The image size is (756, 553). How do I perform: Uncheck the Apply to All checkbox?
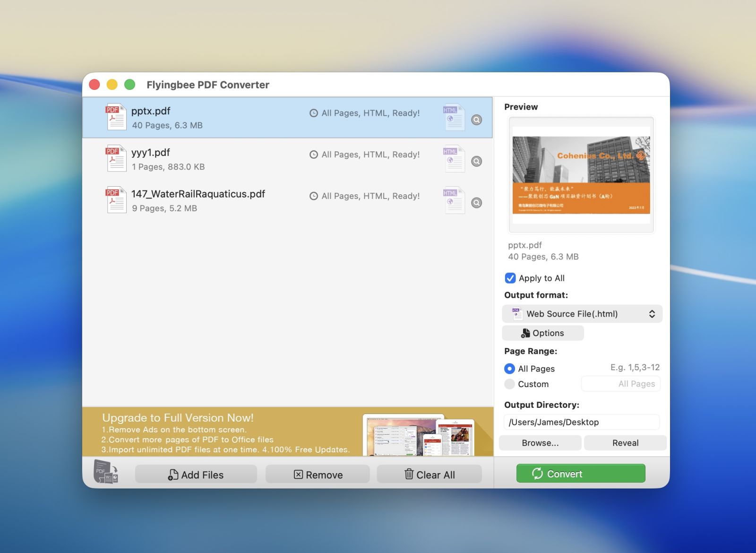pyautogui.click(x=510, y=278)
